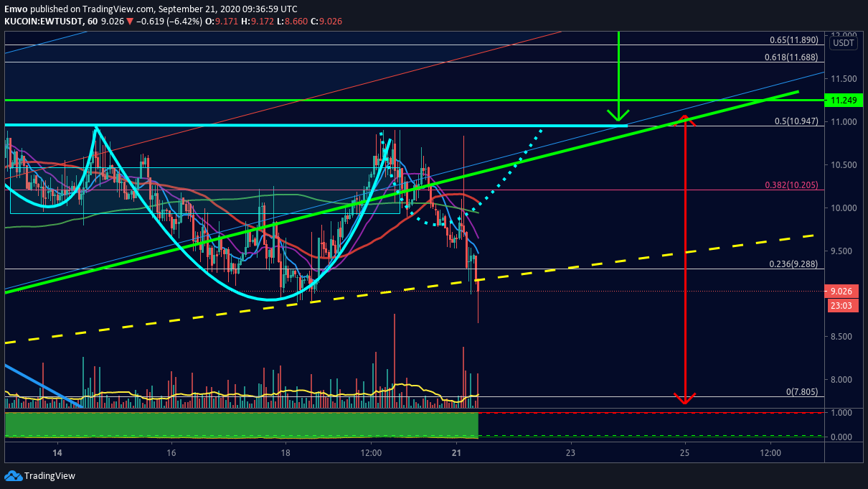Select the 0(7.805) Fibonacci label
The height and width of the screenshot is (489, 868).
point(801,391)
